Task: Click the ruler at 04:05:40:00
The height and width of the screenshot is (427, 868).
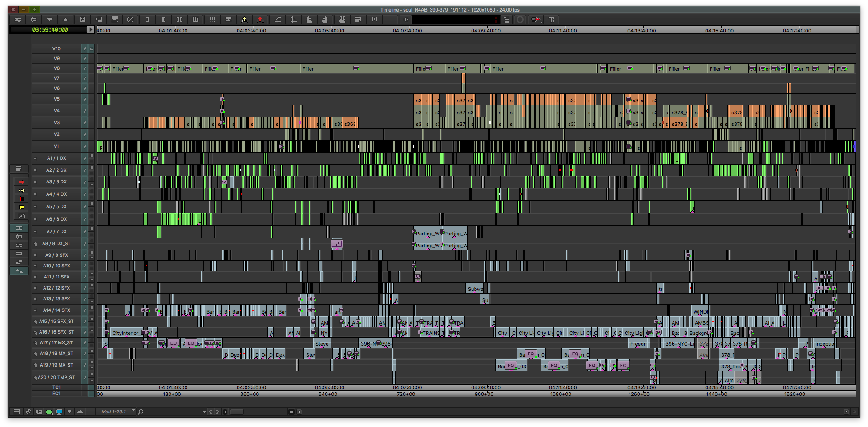Action: [330, 31]
